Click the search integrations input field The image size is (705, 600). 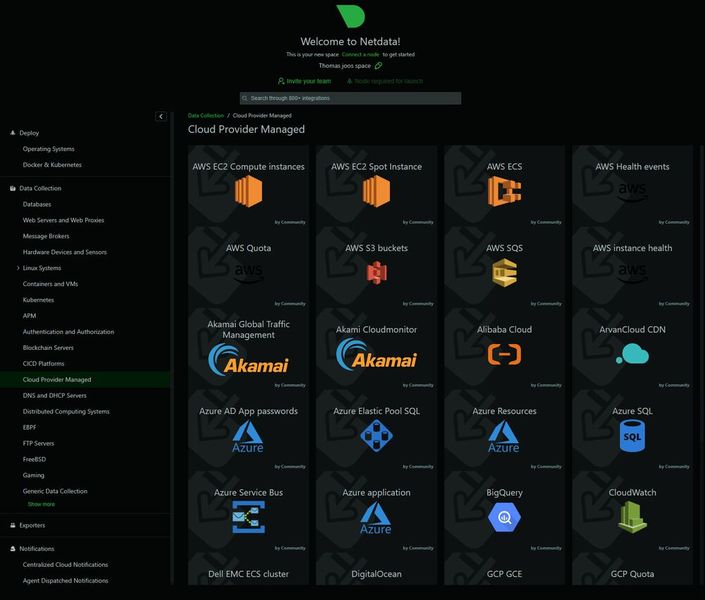(350, 98)
